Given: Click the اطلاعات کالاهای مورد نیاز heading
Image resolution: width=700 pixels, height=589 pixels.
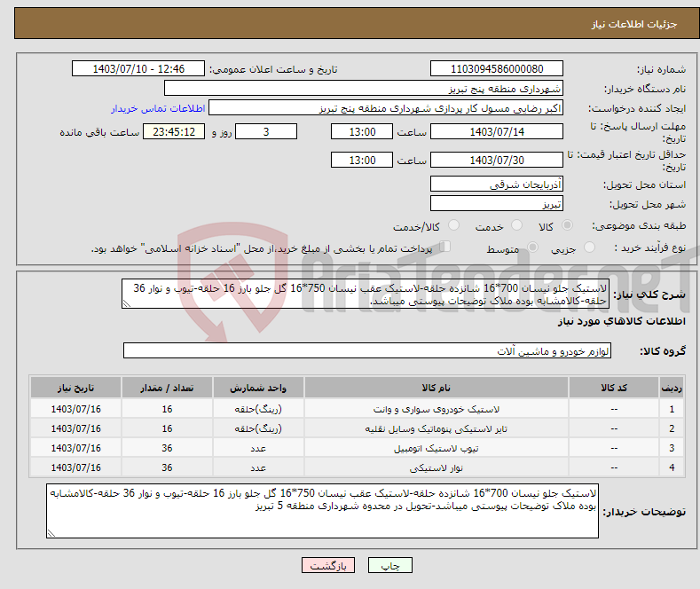Looking at the screenshot, I should tap(622, 321).
